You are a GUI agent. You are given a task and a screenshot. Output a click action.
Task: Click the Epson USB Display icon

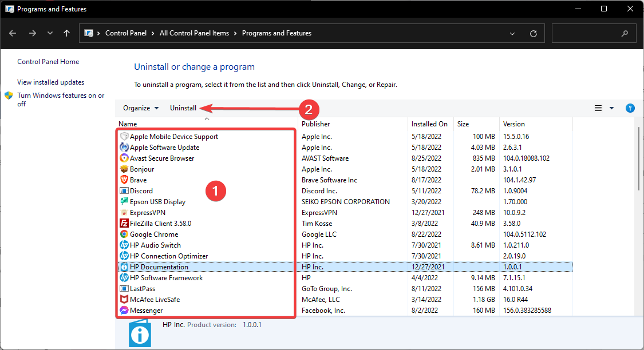(124, 201)
